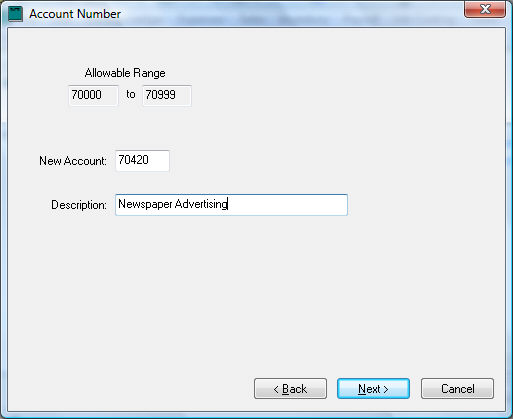Place cursor on the word Advertising
Image resolution: width=513 pixels, height=419 pixels.
click(x=201, y=204)
